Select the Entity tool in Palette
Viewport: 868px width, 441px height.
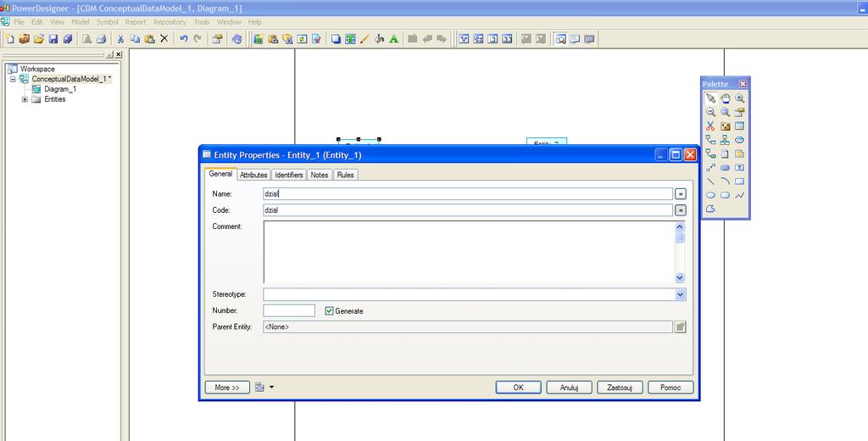[x=739, y=126]
